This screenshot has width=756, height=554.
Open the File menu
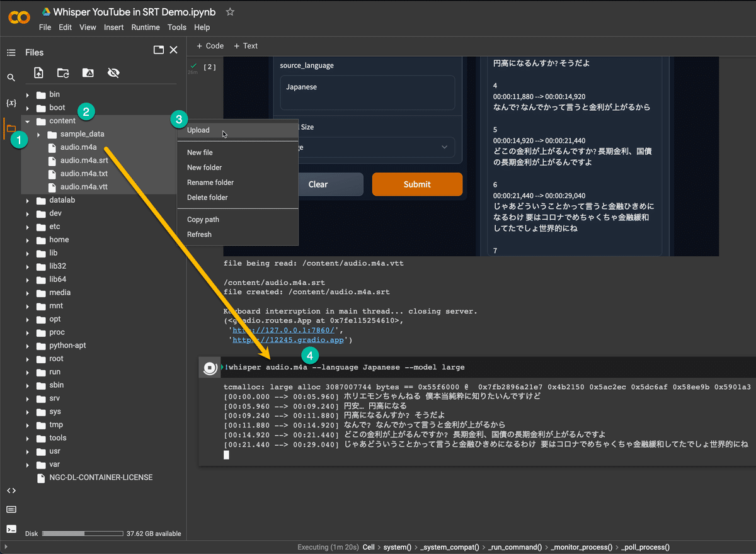(x=45, y=28)
